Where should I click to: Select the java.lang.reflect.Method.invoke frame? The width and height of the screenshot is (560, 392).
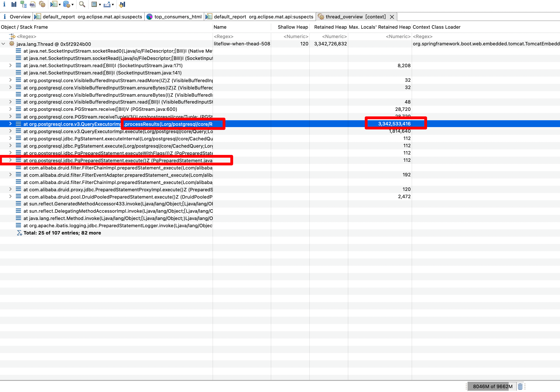pos(118,218)
